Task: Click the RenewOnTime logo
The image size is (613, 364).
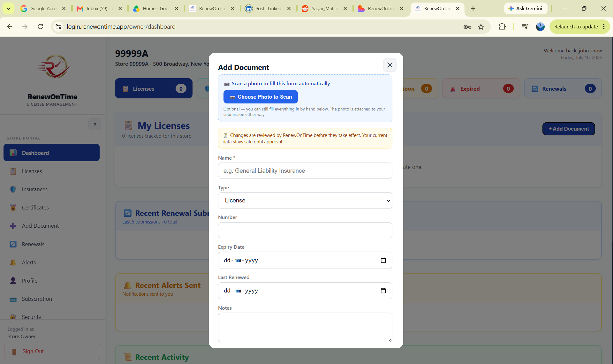Action: (x=52, y=67)
